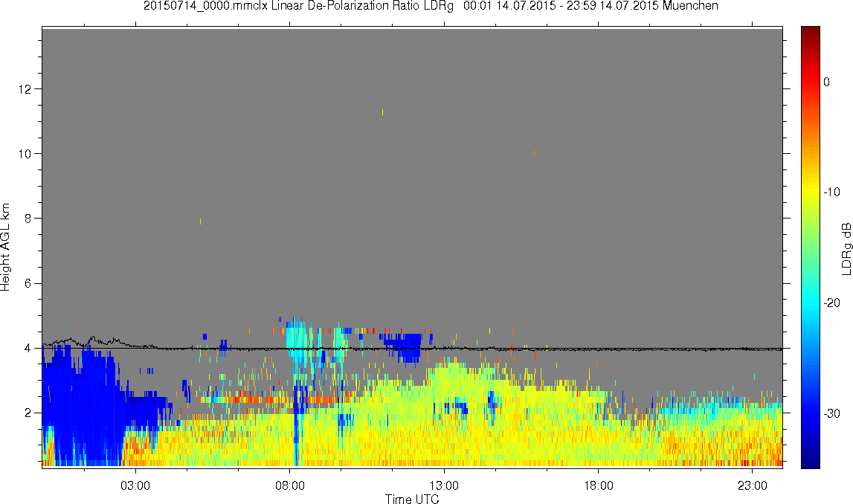Click the colorbar value label -10
Image resolution: width=853 pixels, height=504 pixels.
coord(831,192)
